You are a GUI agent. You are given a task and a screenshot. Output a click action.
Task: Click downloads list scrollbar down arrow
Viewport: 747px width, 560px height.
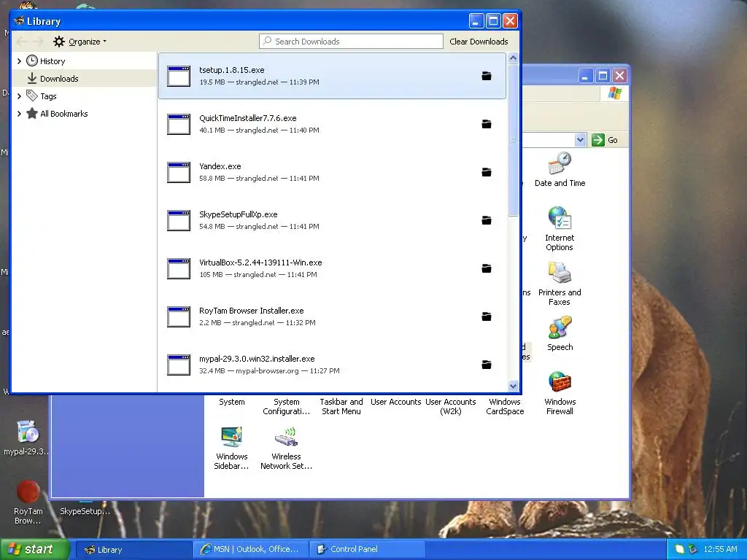pyautogui.click(x=513, y=386)
